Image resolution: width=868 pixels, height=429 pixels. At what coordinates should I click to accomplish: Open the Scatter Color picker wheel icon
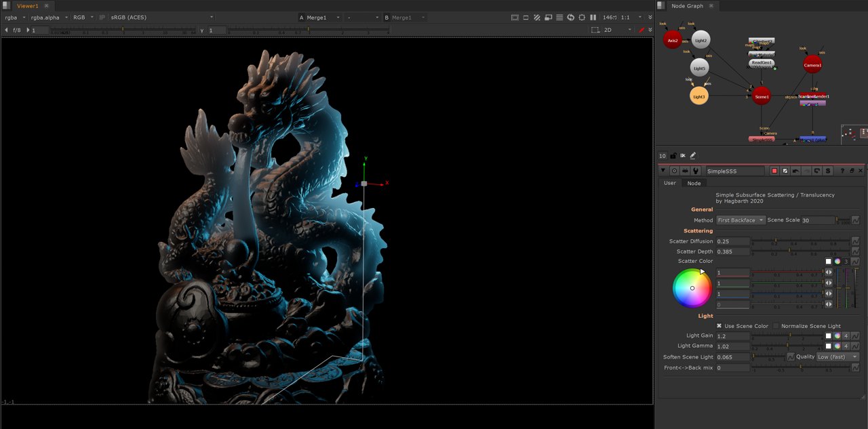point(837,262)
